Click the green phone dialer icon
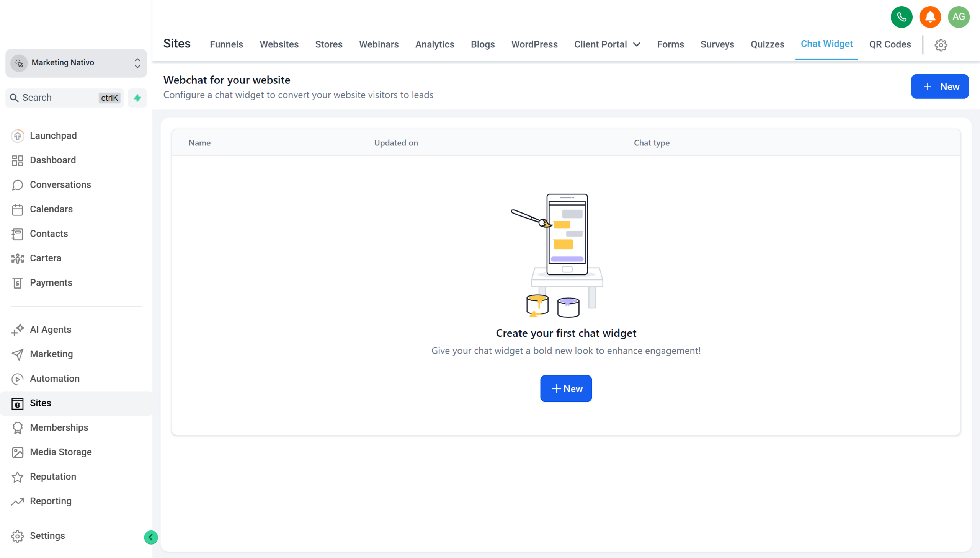The image size is (980, 558). 901,17
